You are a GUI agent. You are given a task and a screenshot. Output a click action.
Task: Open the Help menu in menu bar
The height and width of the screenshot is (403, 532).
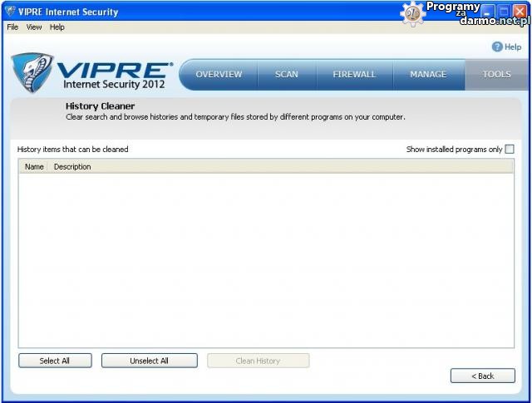[x=57, y=27]
